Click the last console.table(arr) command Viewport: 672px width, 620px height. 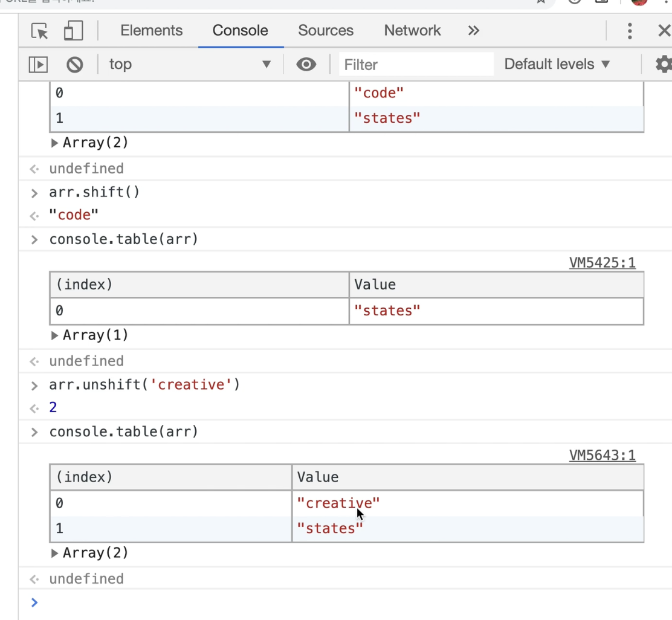pos(124,431)
